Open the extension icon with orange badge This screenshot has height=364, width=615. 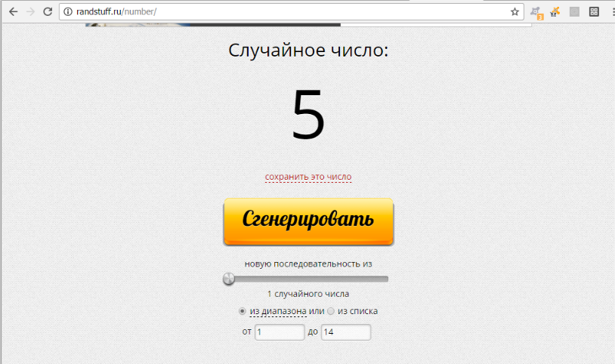536,11
